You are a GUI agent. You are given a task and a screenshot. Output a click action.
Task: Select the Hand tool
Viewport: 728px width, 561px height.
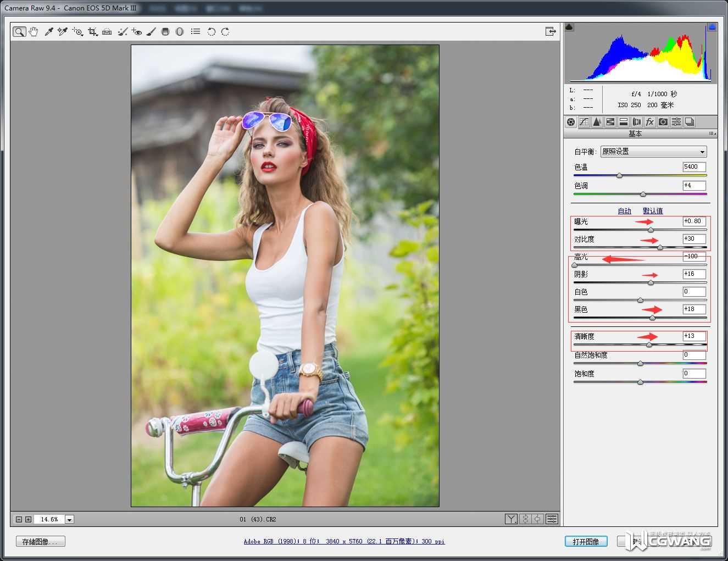point(34,32)
